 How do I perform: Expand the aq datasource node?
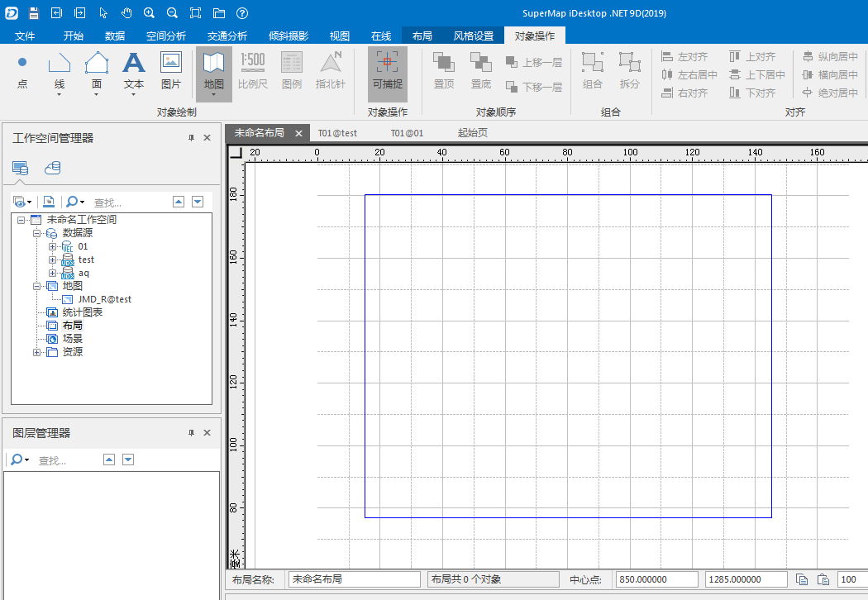52,273
